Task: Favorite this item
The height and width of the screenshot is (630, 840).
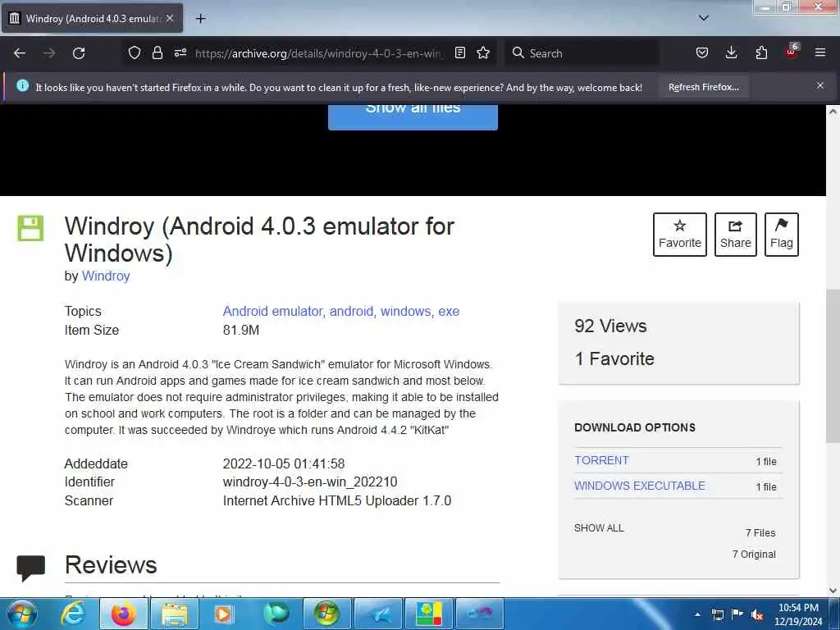Action: (x=680, y=235)
